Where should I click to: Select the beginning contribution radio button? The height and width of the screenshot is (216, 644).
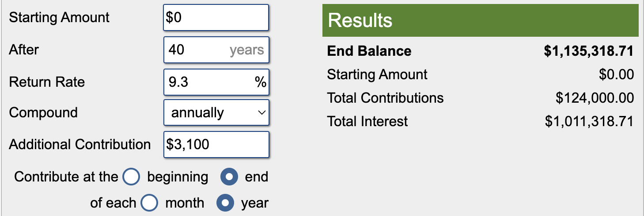[131, 177]
